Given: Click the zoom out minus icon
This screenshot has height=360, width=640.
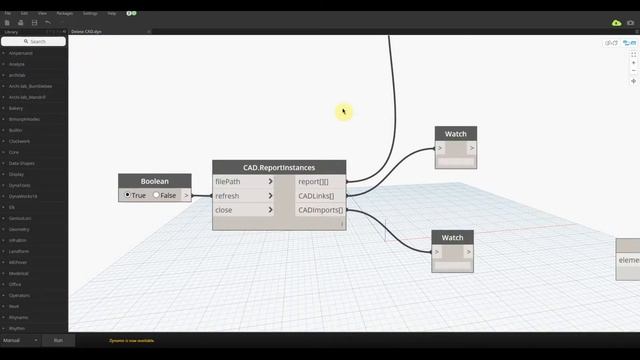Looking at the screenshot, I should click(x=633, y=71).
